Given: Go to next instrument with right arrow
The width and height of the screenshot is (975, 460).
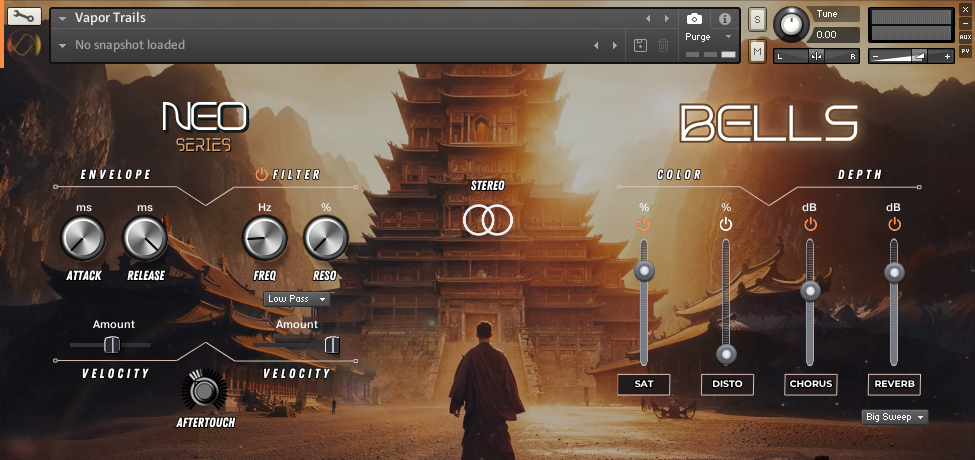Looking at the screenshot, I should tap(667, 19).
